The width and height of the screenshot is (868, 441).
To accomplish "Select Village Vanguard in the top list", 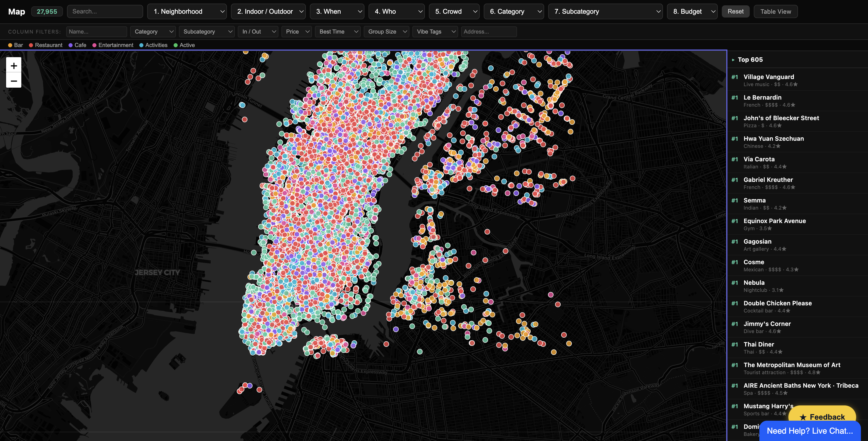I will click(x=769, y=77).
